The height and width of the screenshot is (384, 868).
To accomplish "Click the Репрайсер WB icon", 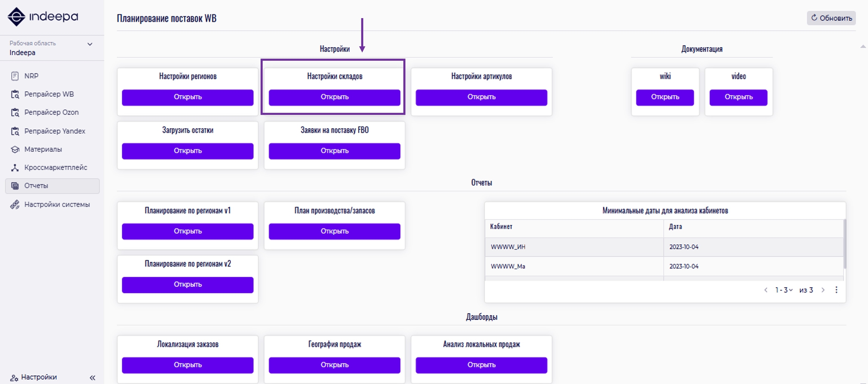I will (15, 94).
